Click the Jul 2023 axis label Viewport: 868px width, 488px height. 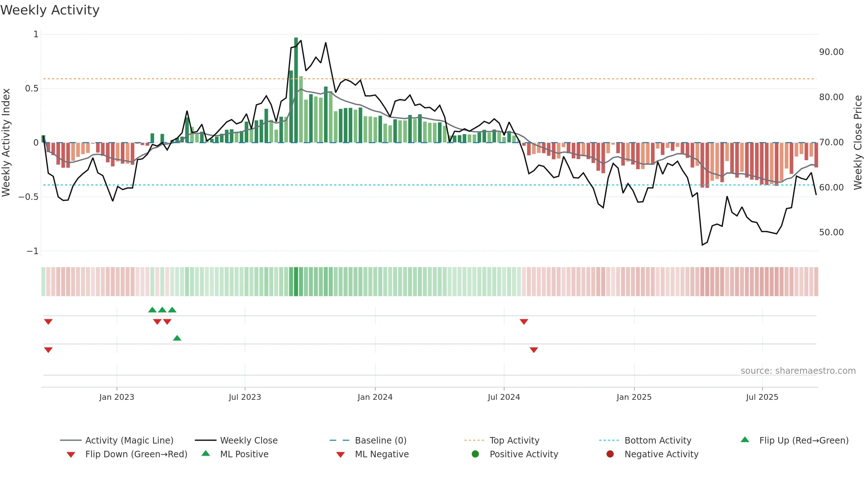pos(245,397)
